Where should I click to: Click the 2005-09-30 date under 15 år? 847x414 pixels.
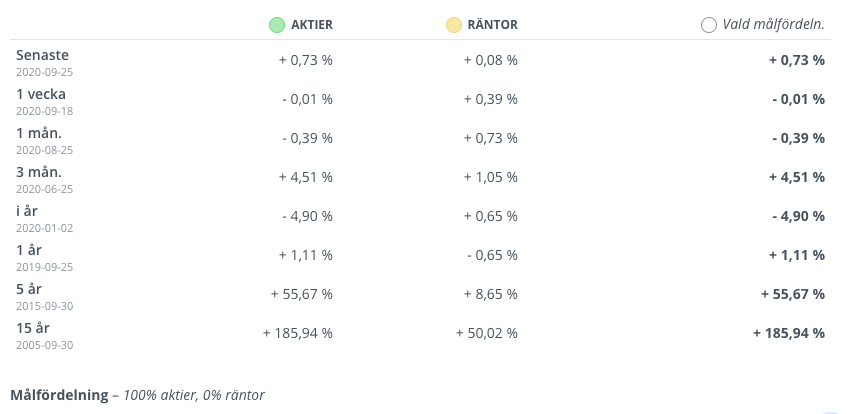[x=44, y=345]
